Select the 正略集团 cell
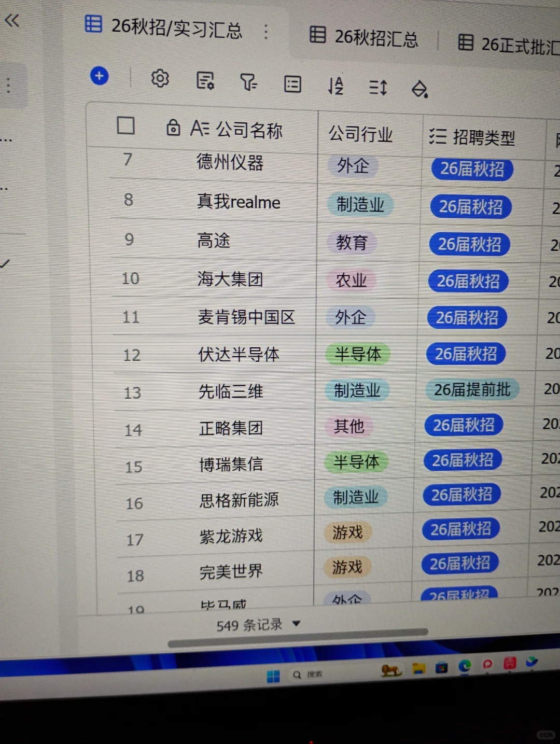 (x=231, y=428)
